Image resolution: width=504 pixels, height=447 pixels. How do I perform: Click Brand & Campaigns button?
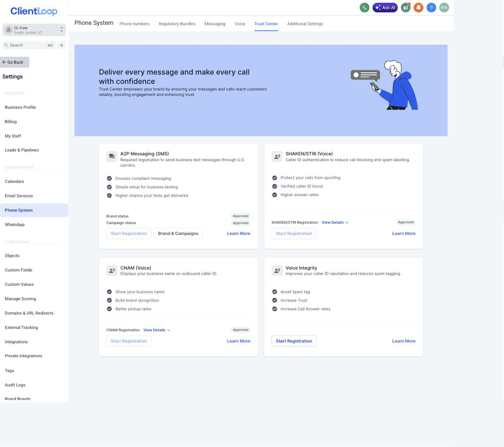(x=178, y=233)
